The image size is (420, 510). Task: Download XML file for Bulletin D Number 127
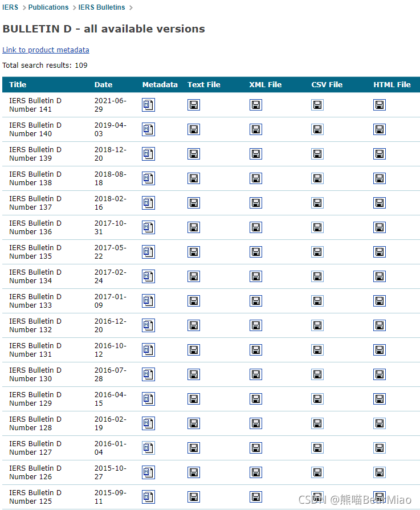(x=256, y=448)
